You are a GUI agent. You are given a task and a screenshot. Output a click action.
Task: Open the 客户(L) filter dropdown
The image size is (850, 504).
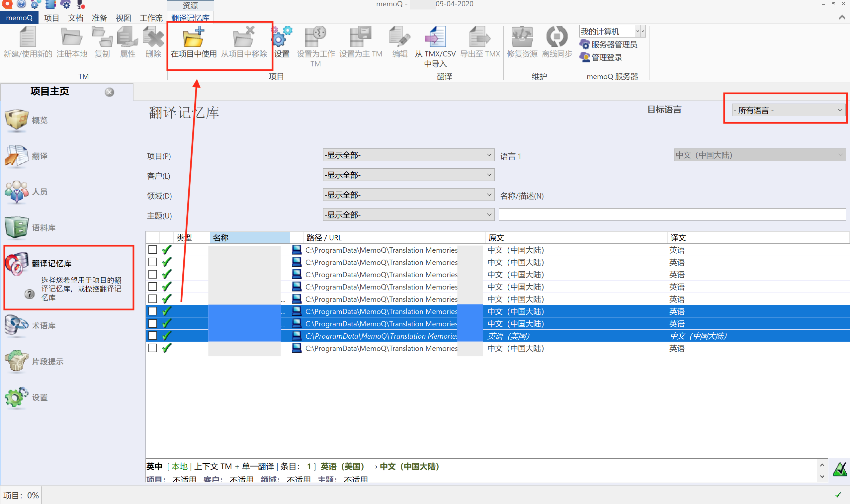click(408, 175)
